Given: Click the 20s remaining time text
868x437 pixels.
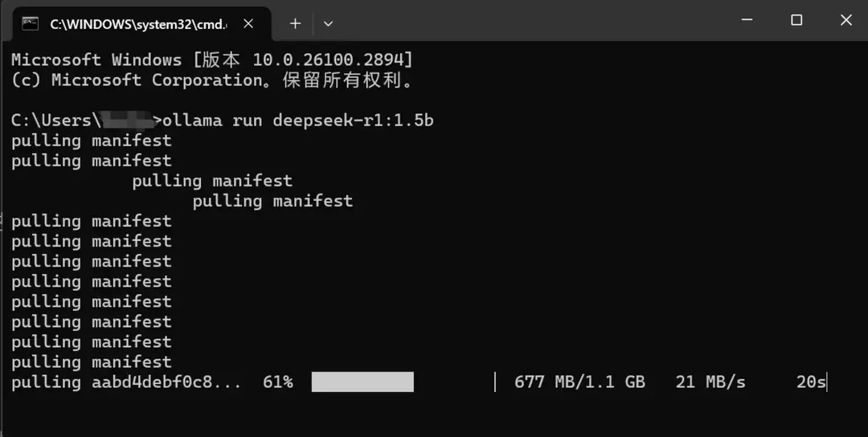Looking at the screenshot, I should [810, 382].
